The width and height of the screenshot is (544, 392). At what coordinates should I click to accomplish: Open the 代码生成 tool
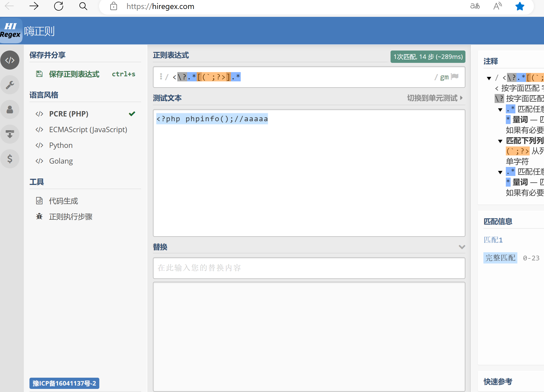(63, 201)
